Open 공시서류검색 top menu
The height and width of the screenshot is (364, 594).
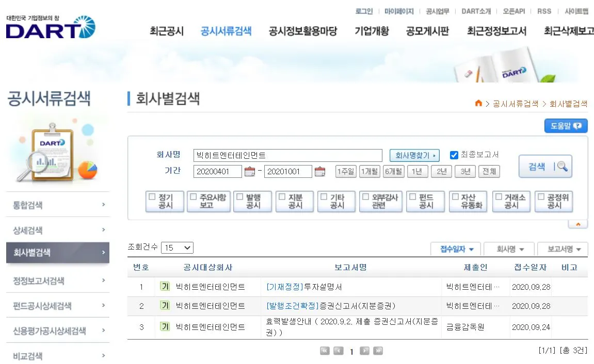click(x=226, y=31)
